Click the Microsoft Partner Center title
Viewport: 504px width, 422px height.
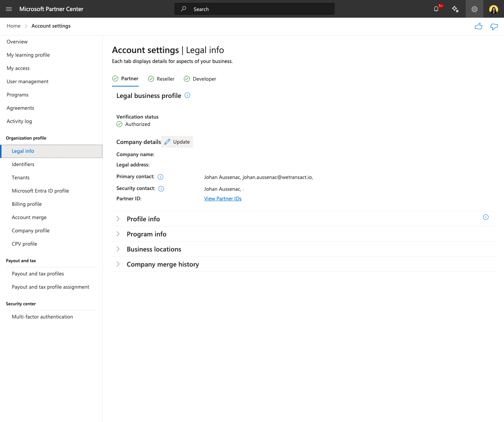point(51,9)
